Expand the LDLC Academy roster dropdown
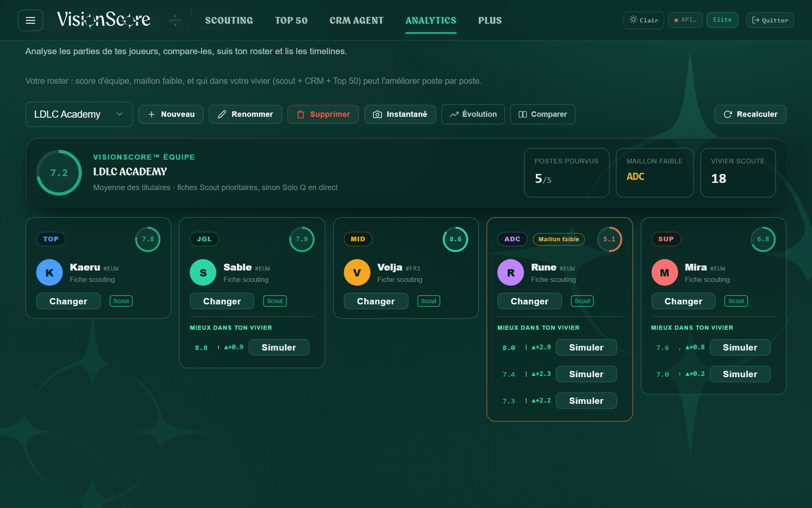The width and height of the screenshot is (812, 508). point(79,114)
